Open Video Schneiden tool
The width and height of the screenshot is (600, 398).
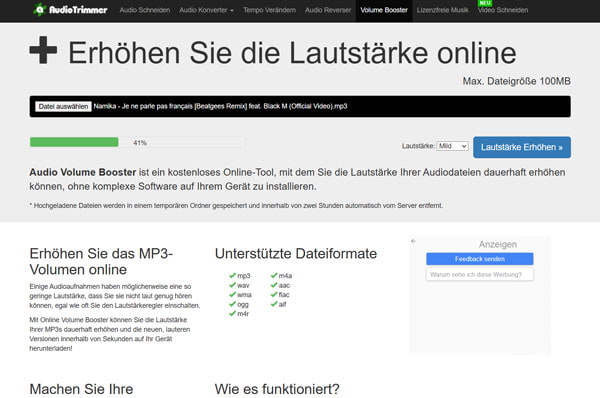pos(503,10)
